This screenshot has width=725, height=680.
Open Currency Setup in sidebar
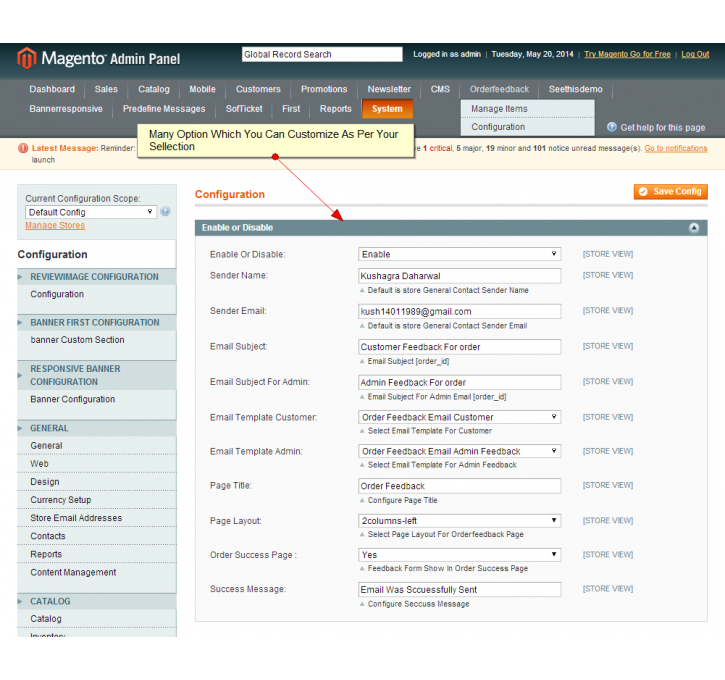coord(61,500)
